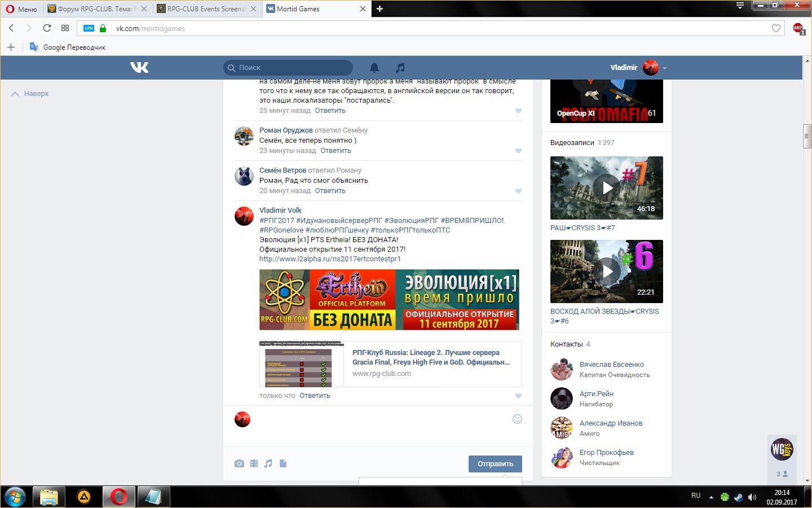Like Роман Оруджов's comment
This screenshot has height=508, width=812.
[x=518, y=151]
